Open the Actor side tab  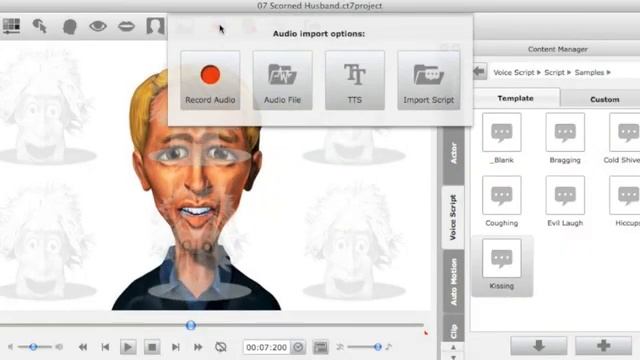click(453, 154)
